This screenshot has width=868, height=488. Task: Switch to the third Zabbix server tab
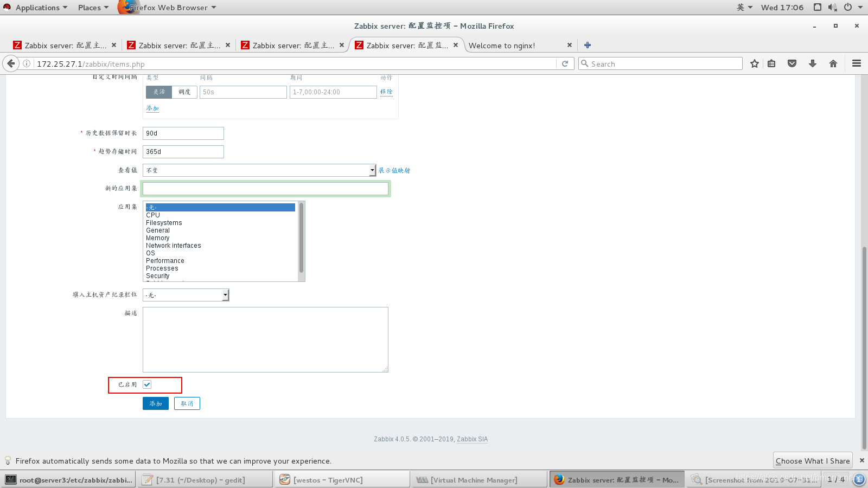pos(292,45)
